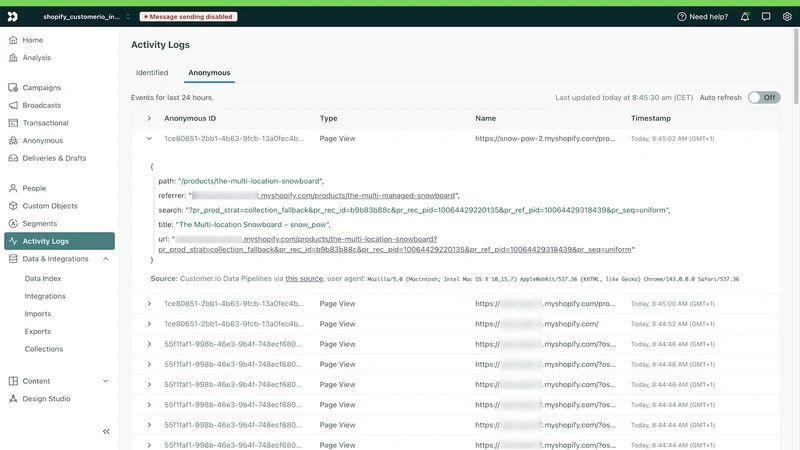Viewport: 800px width, 450px height.
Task: Expand the Content section chevron
Action: pyautogui.click(x=106, y=381)
